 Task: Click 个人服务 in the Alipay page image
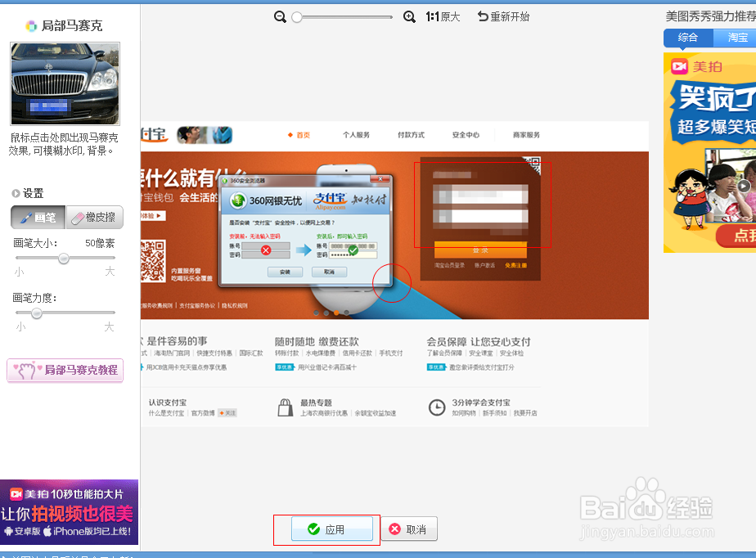[x=356, y=135]
